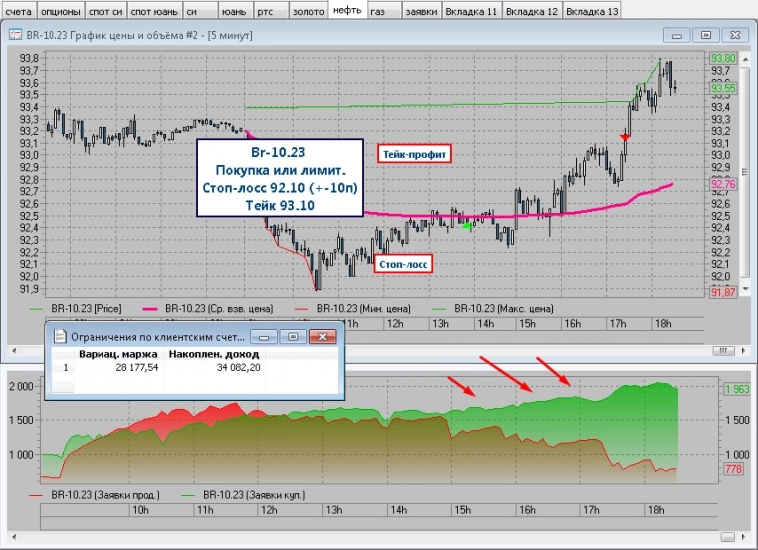
Task: Click the price chart vertical scrollbar down arrow
Action: coord(745,289)
